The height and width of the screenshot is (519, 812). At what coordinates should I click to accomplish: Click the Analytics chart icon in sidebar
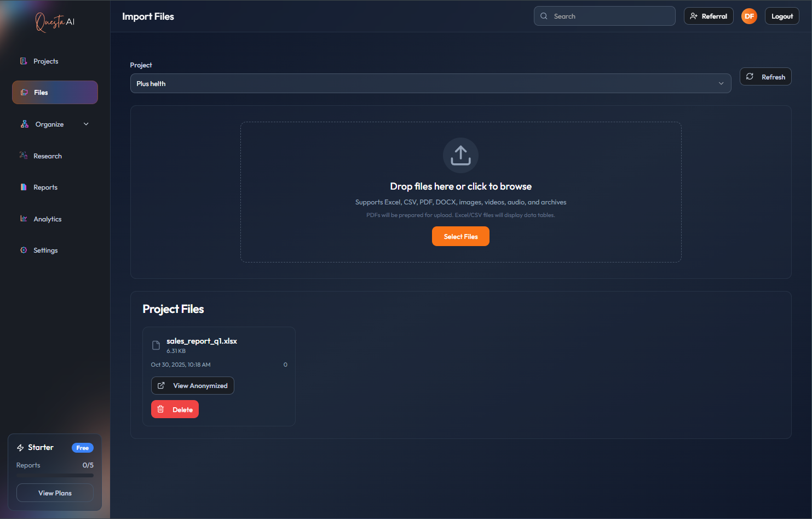24,219
